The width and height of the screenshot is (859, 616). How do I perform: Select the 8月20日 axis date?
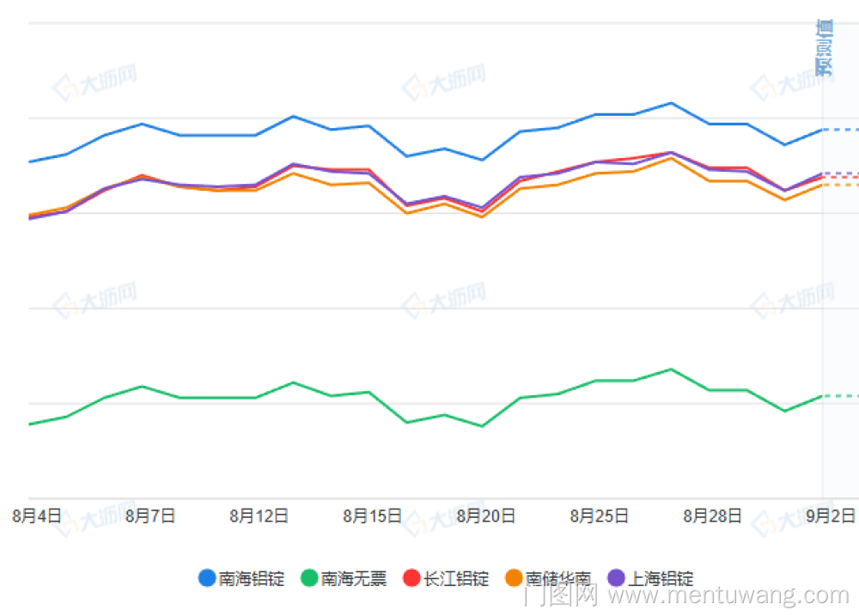pyautogui.click(x=485, y=515)
